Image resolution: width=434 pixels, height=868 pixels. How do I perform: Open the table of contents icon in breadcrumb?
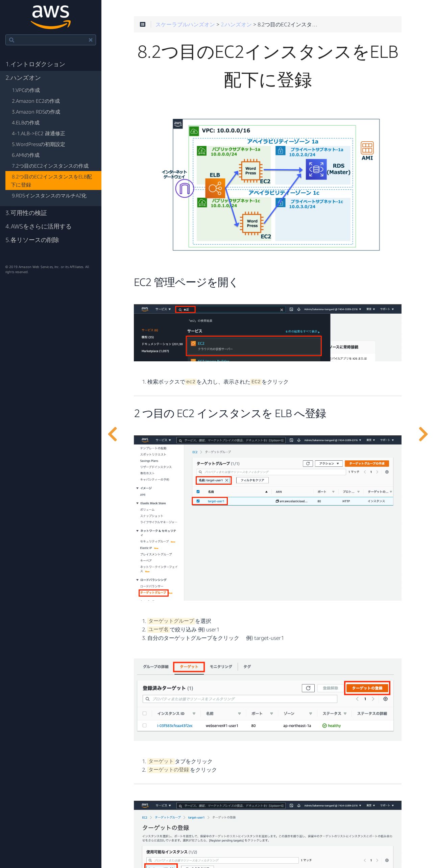pyautogui.click(x=143, y=24)
